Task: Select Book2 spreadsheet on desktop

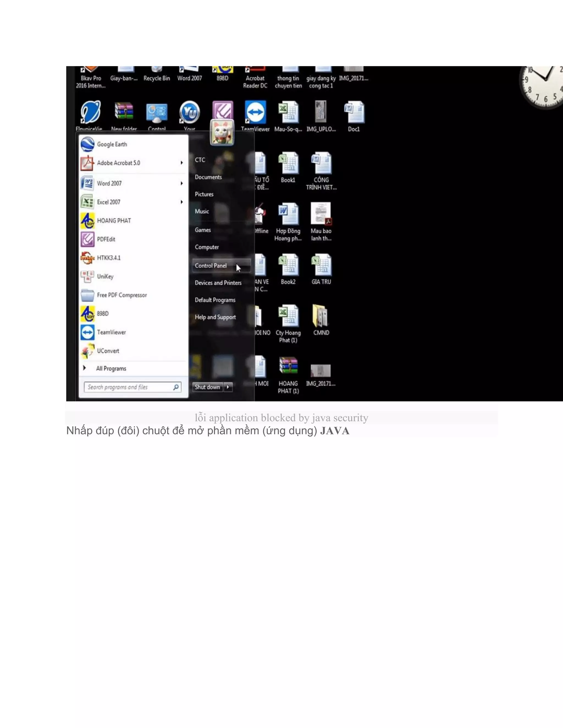Action: [288, 269]
